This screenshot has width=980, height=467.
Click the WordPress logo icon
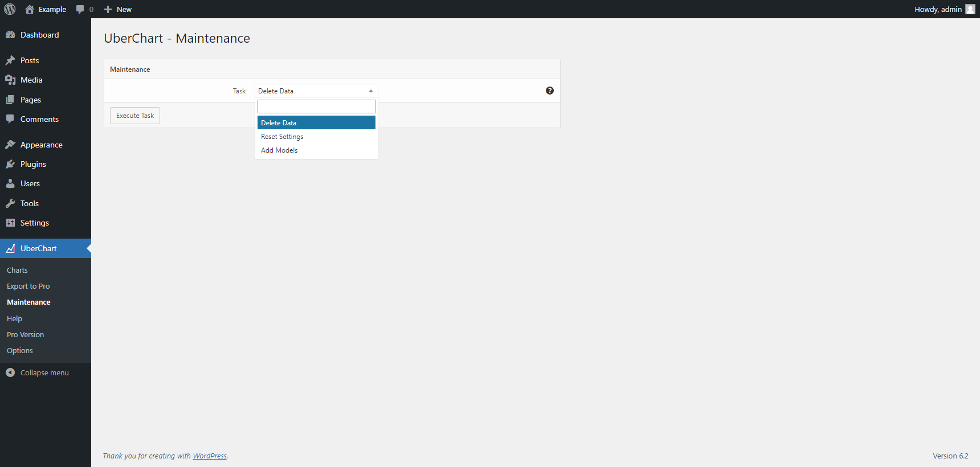click(10, 9)
